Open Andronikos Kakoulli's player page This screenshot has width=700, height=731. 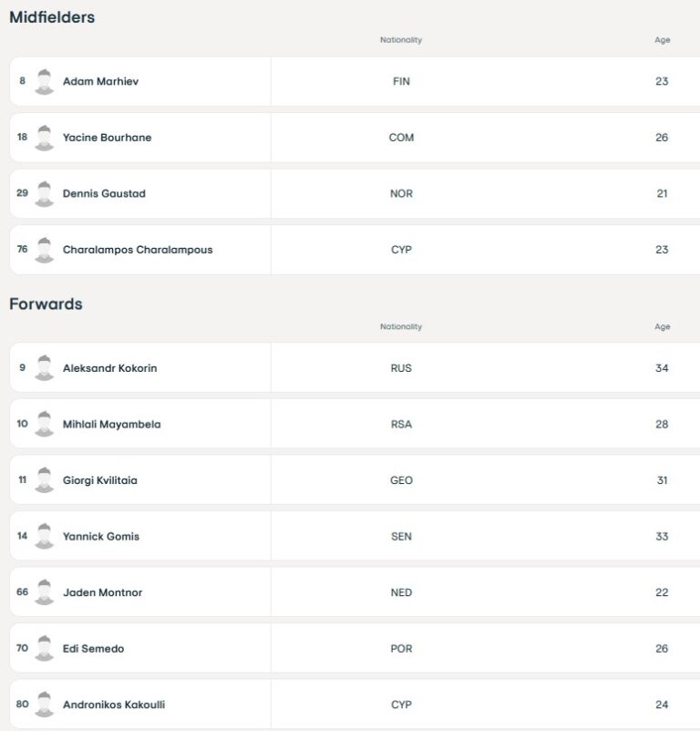click(x=113, y=705)
